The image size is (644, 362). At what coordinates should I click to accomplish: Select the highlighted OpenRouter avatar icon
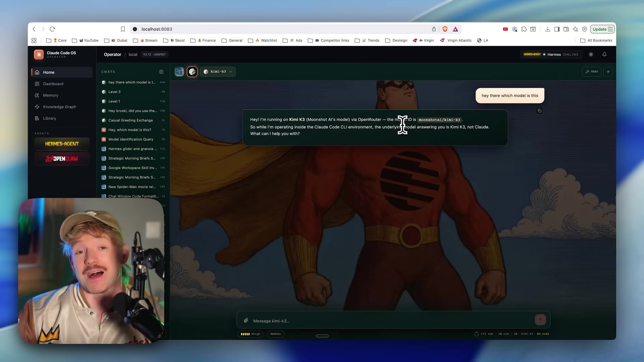[x=192, y=71]
